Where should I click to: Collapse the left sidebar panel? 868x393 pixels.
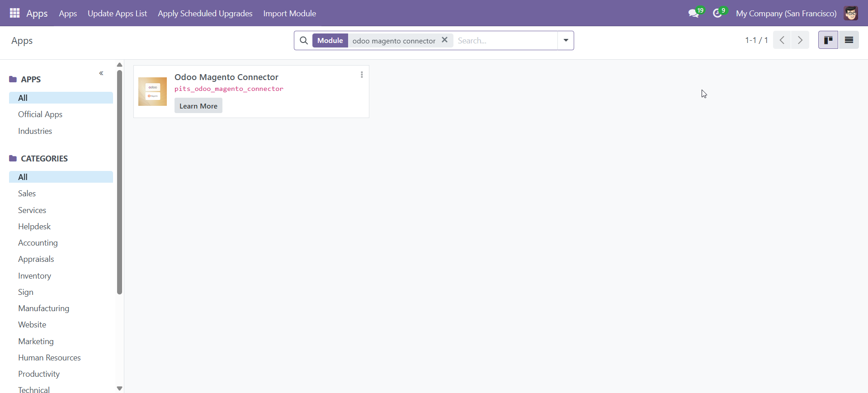tap(101, 73)
